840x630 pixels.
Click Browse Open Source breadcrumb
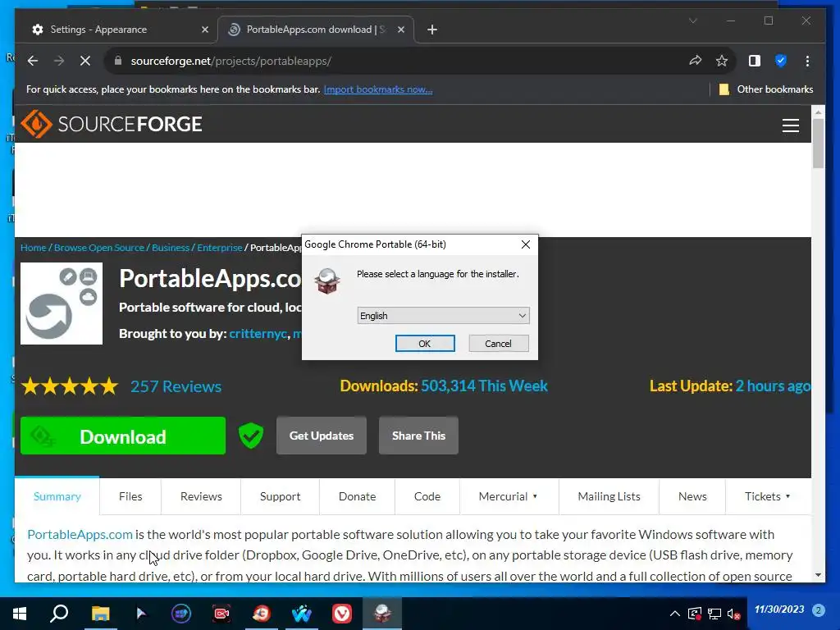point(99,248)
